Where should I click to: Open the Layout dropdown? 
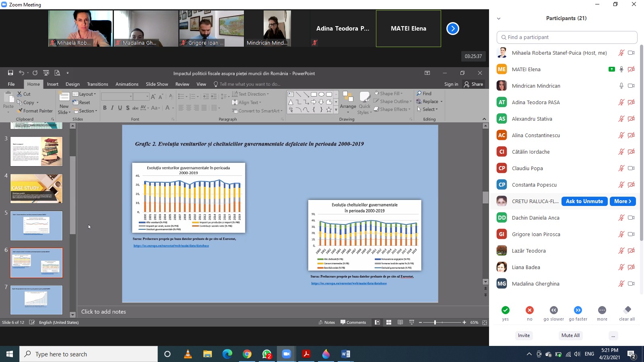tap(85, 94)
